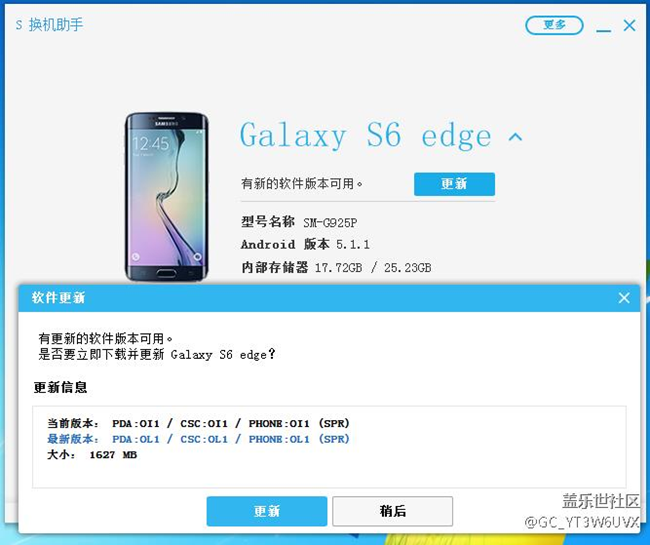This screenshot has width=650, height=545.
Task: Click the 换机助手 application title text
Action: pyautogui.click(x=56, y=25)
